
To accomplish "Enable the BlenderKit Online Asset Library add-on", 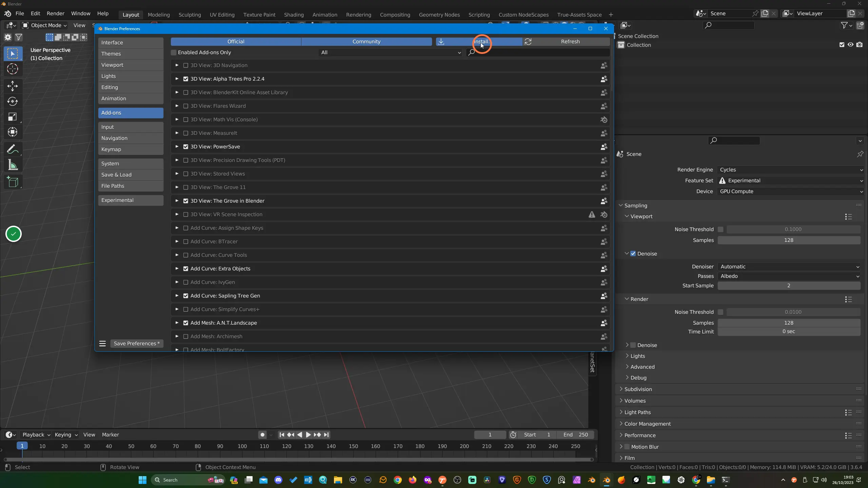I will 185,93.
